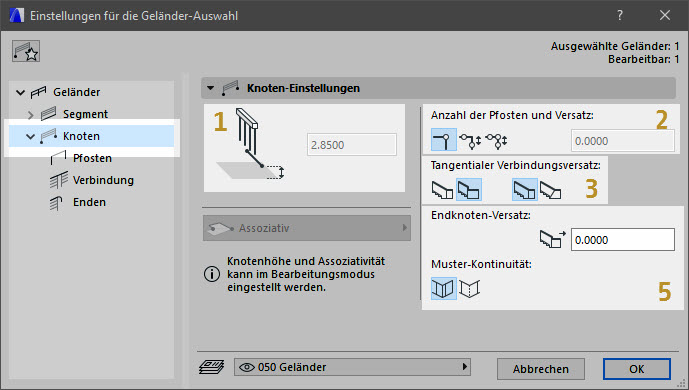Screen dimensions: 689x390
Task: Open the Verbindung settings page
Action: (x=103, y=180)
